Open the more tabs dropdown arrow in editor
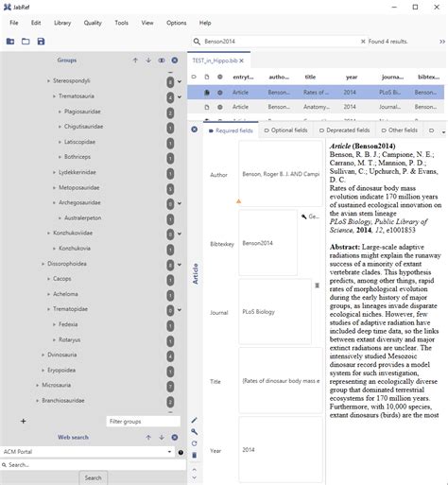This screenshot has width=448, height=485. click(443, 132)
